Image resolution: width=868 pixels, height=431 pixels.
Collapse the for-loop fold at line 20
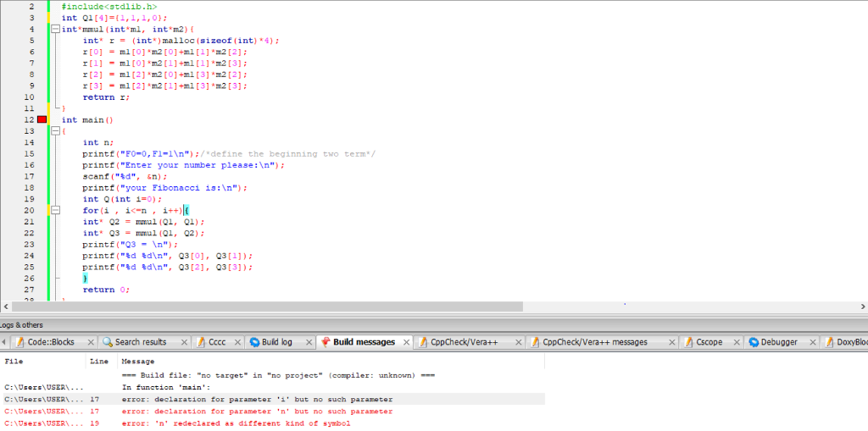pos(55,210)
